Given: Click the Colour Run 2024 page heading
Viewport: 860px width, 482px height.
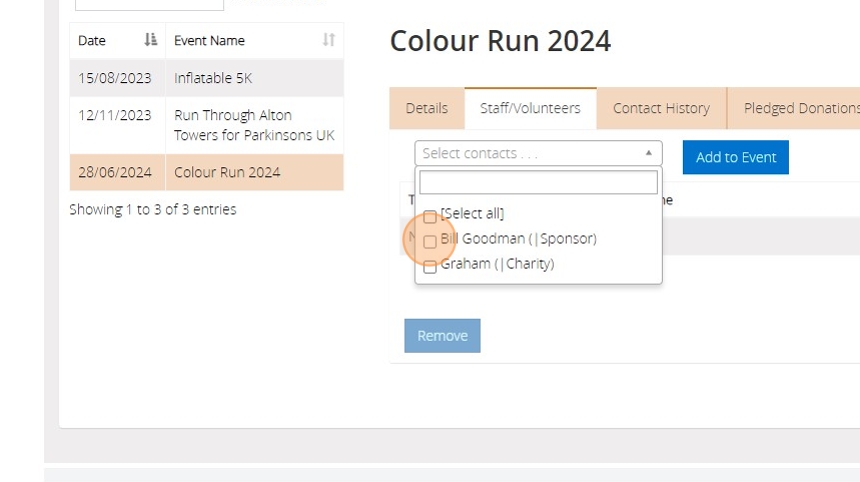Looking at the screenshot, I should coord(500,41).
